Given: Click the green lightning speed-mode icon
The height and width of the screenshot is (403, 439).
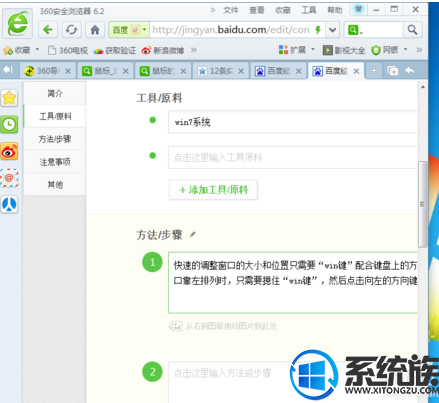Looking at the screenshot, I should click(x=318, y=30).
